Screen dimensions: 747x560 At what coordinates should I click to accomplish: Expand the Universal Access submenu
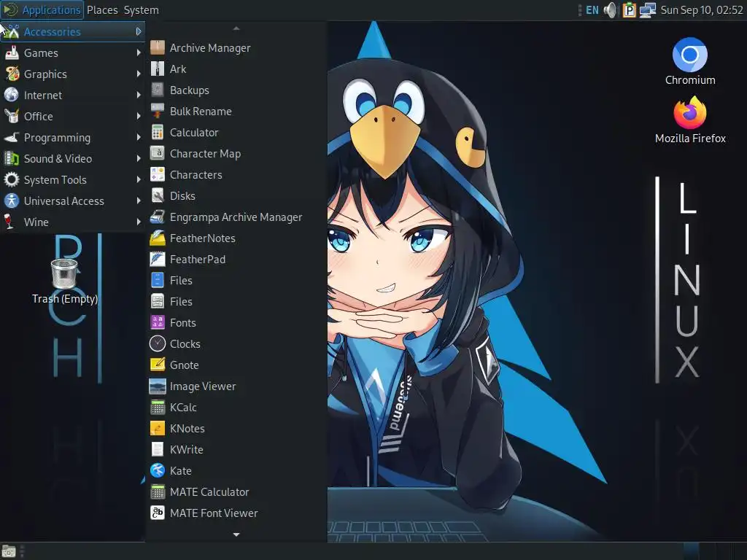tap(72, 201)
